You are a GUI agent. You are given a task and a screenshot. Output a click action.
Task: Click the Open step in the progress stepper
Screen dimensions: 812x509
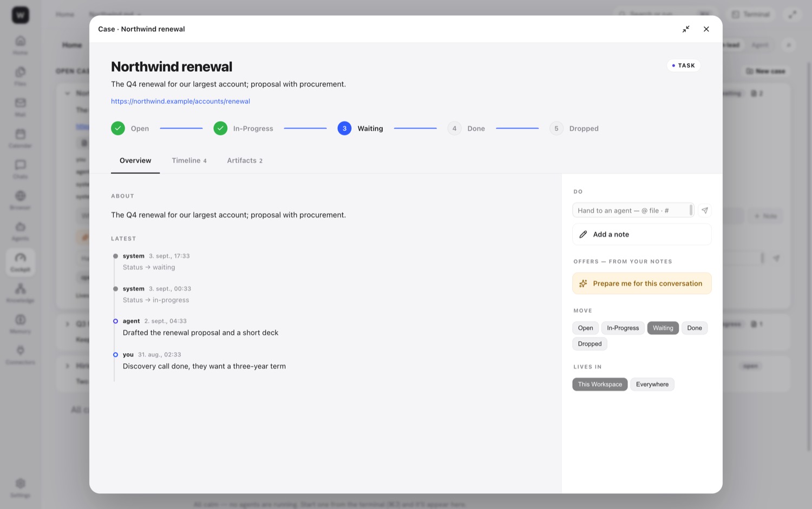(130, 128)
